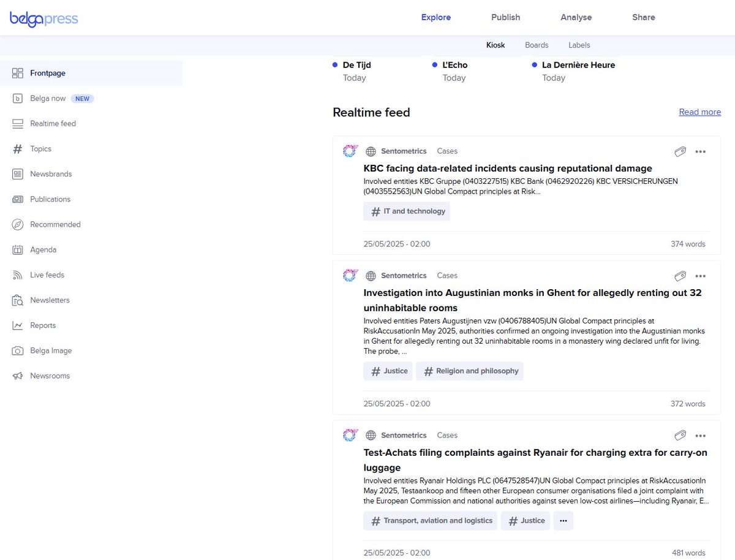Screen dimensions: 735x560
Task: Click the Newsletters sidebar icon
Action: (x=18, y=300)
